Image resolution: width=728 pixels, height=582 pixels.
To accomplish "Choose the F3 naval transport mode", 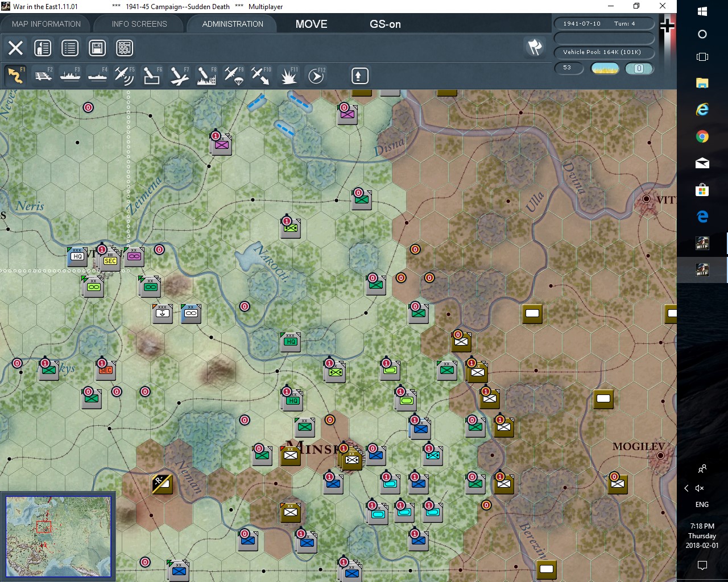I will [70, 76].
